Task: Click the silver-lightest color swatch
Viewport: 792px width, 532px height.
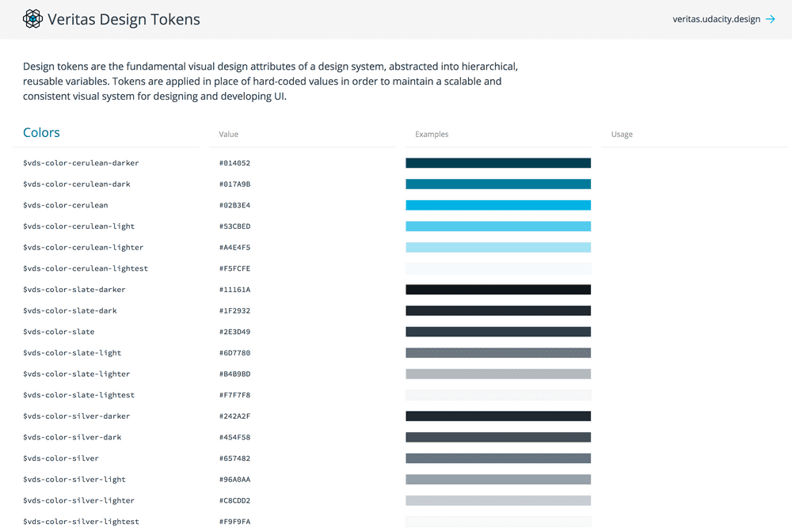Action: tap(498, 521)
